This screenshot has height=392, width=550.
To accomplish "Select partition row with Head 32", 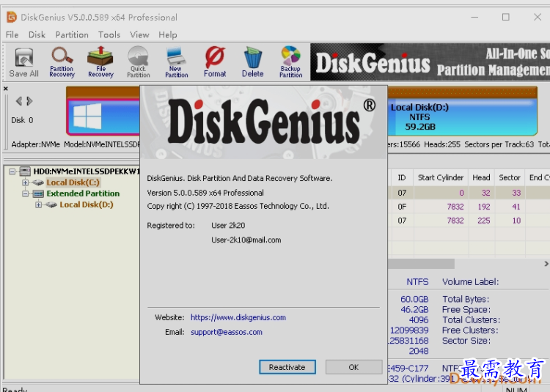I will click(x=469, y=193).
